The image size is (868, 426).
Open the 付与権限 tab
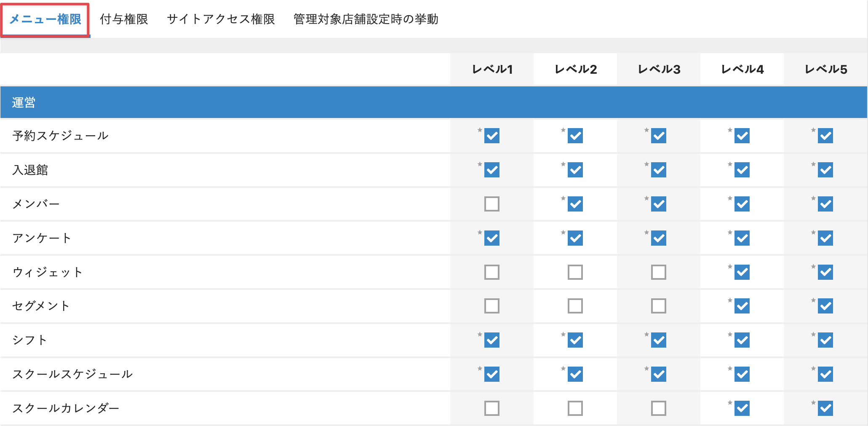(124, 19)
